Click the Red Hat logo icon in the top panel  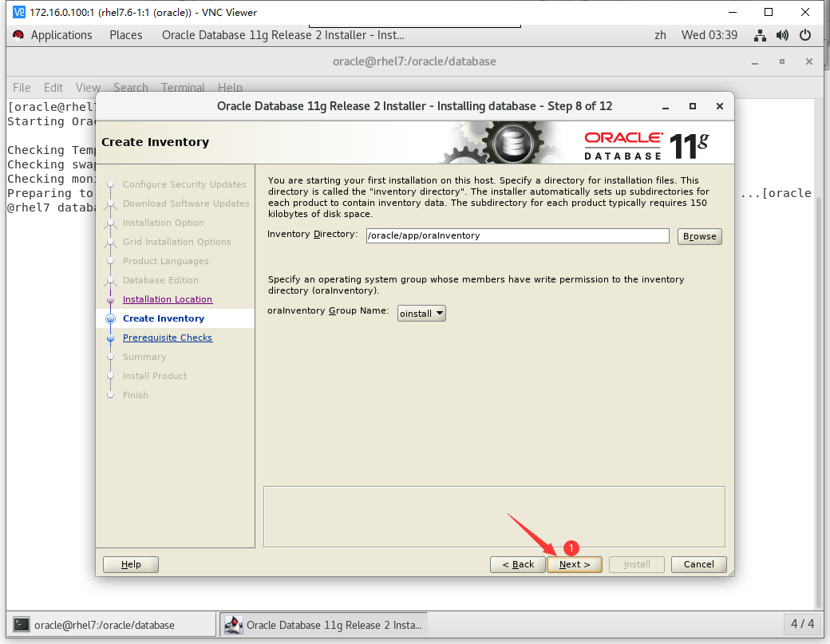click(18, 35)
